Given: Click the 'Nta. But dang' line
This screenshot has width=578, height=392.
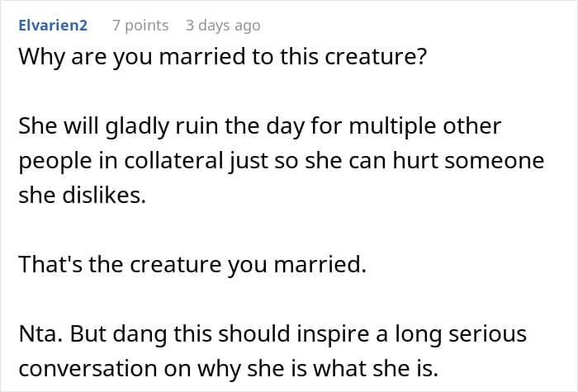Looking at the screenshot, I should point(272,334).
